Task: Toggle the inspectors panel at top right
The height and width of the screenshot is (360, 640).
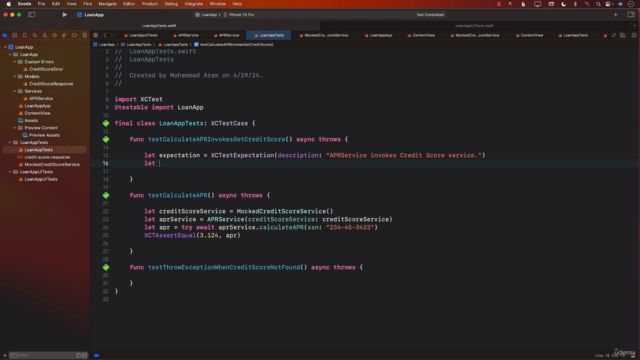Action: (631, 15)
